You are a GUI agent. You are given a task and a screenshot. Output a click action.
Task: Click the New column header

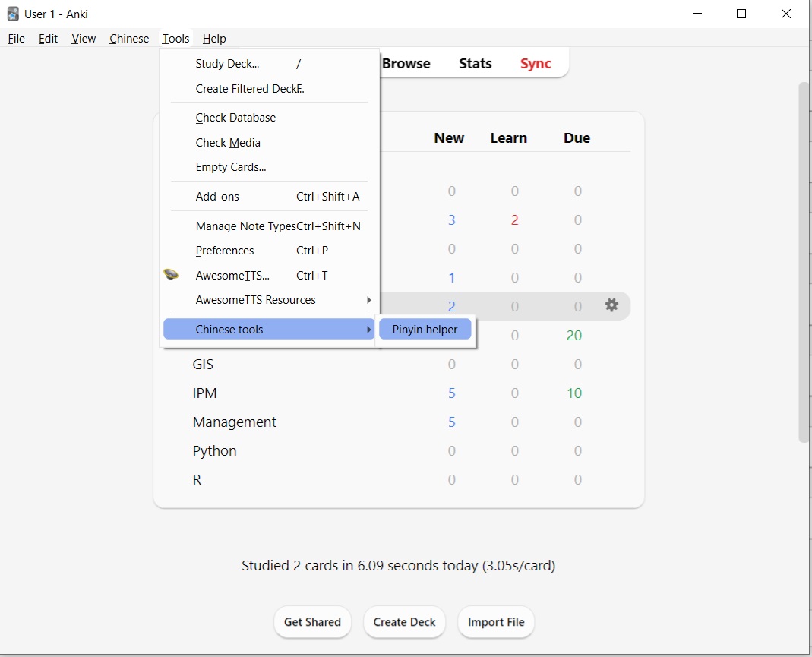449,138
